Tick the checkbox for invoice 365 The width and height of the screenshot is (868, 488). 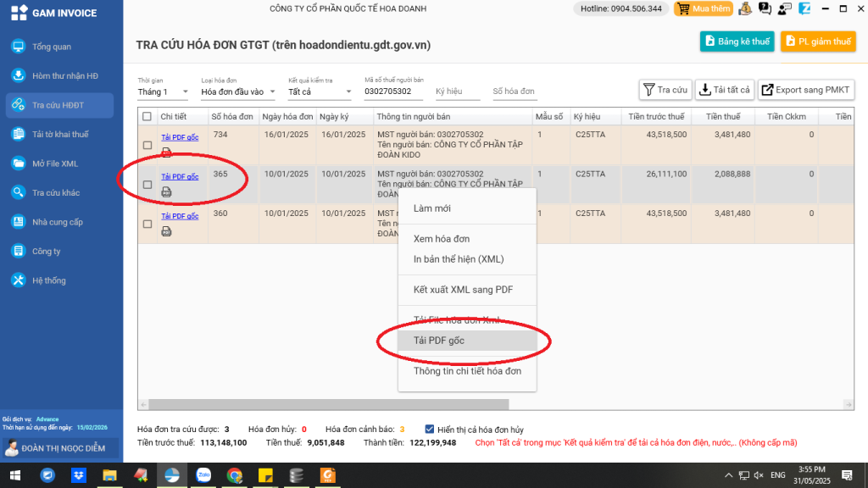(147, 184)
